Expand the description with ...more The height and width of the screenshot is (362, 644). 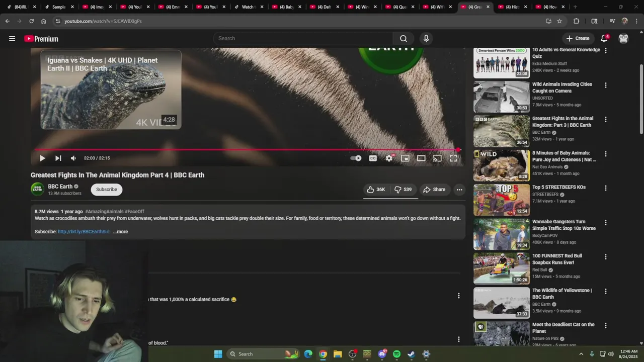coord(120,232)
